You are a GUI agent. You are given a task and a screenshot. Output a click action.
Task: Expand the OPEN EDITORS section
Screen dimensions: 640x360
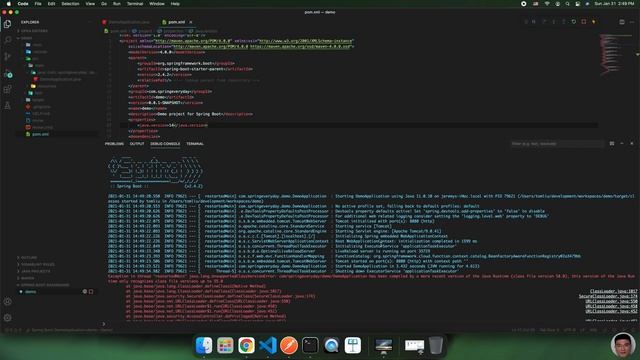[34, 31]
